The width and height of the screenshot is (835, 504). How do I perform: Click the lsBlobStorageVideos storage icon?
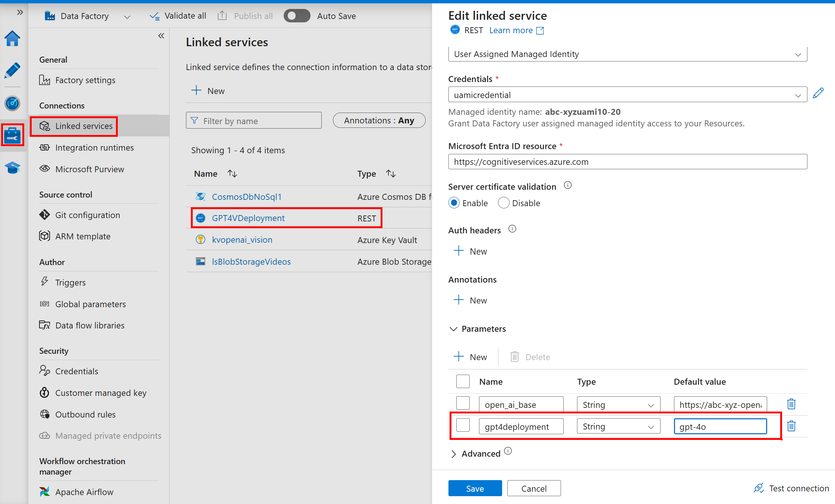[x=201, y=261]
